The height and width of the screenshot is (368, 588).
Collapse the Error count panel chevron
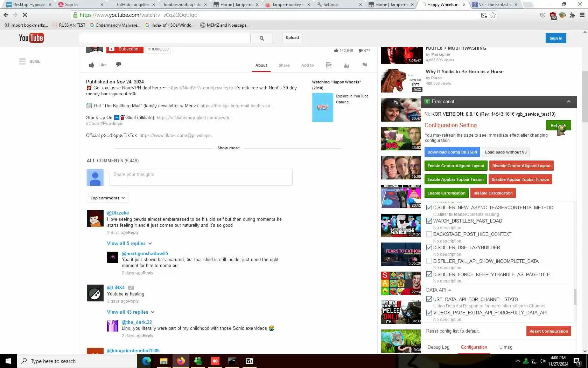(x=569, y=102)
